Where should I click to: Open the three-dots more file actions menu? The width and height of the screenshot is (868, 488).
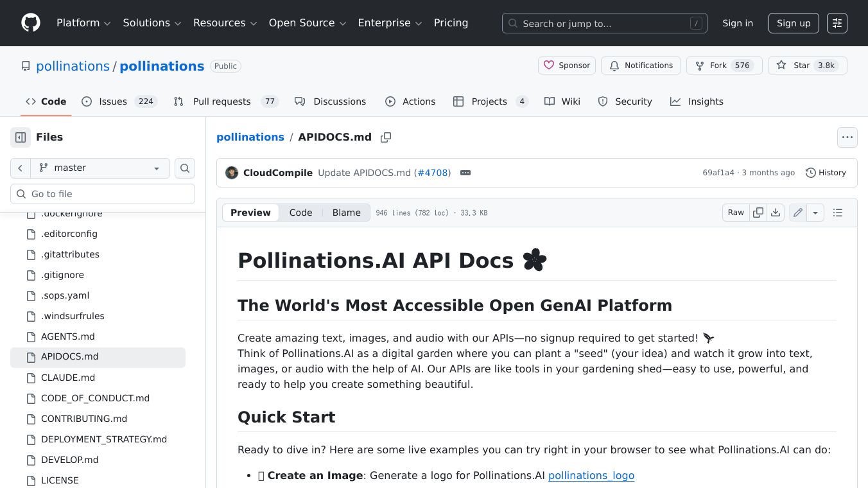click(x=847, y=137)
